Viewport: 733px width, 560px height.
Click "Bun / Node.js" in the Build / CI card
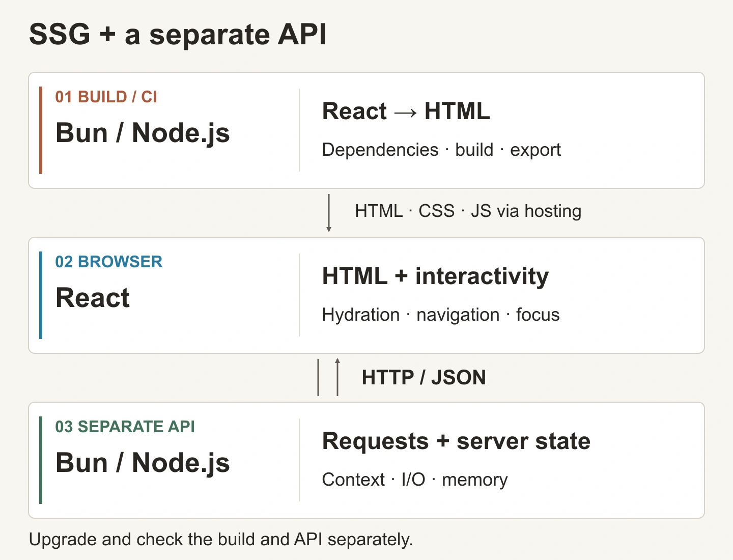[x=143, y=133]
